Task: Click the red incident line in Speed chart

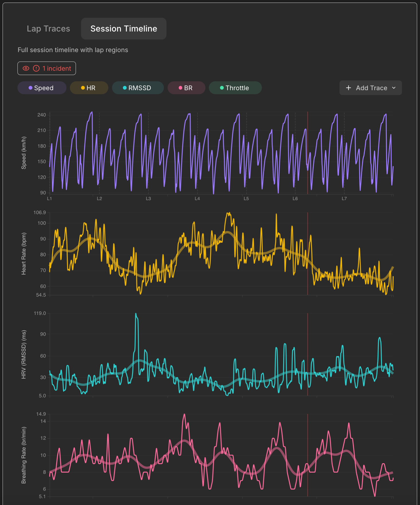Action: click(308, 153)
